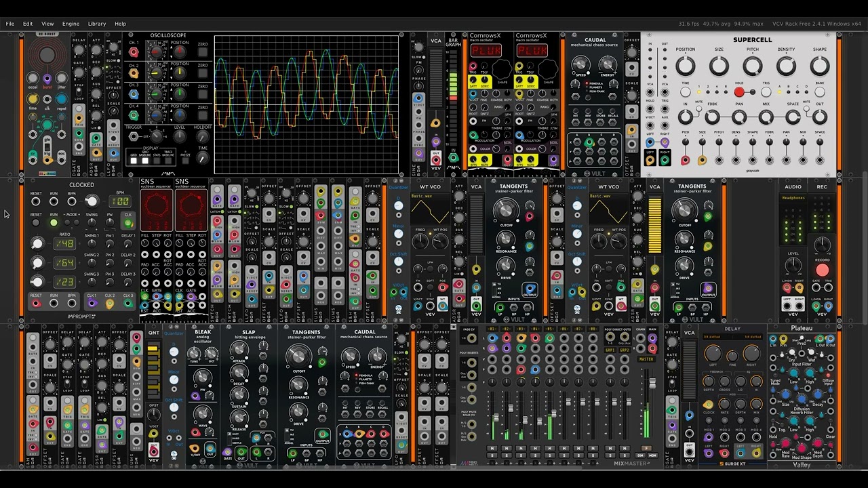The width and height of the screenshot is (868, 488).
Task: Click the oscilloscope waveform display
Action: 307,105
